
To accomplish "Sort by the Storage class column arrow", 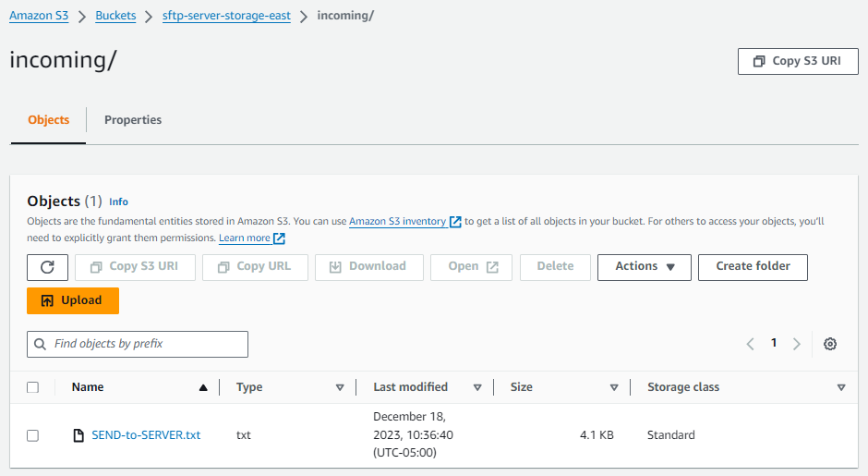I will 840,388.
